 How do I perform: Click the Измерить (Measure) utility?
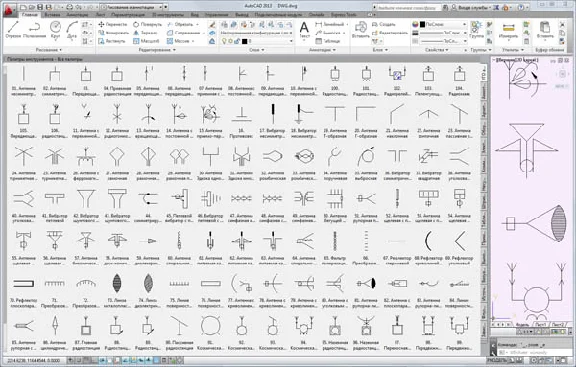point(508,30)
